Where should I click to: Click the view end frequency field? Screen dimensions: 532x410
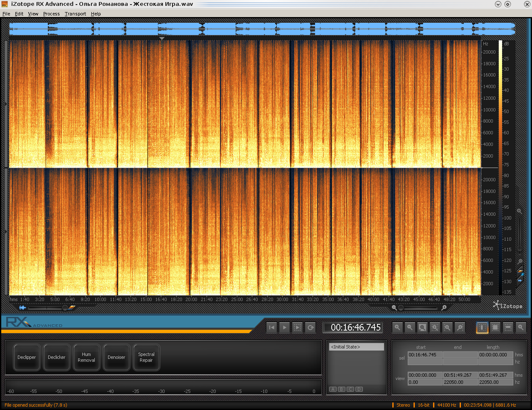(x=460, y=382)
